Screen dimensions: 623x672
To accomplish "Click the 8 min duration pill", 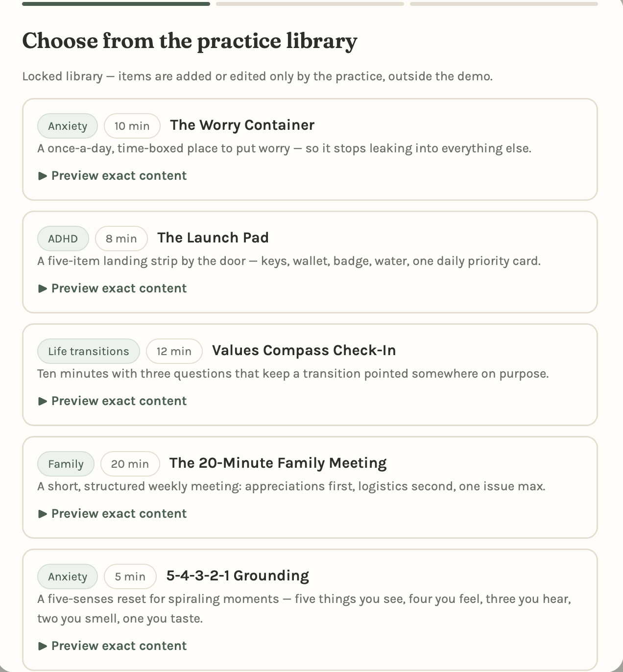I will (x=121, y=239).
